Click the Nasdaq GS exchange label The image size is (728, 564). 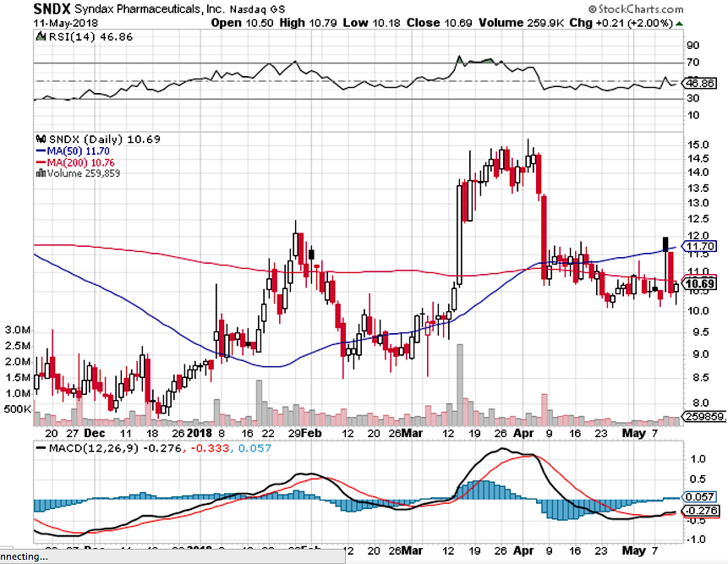(257, 8)
